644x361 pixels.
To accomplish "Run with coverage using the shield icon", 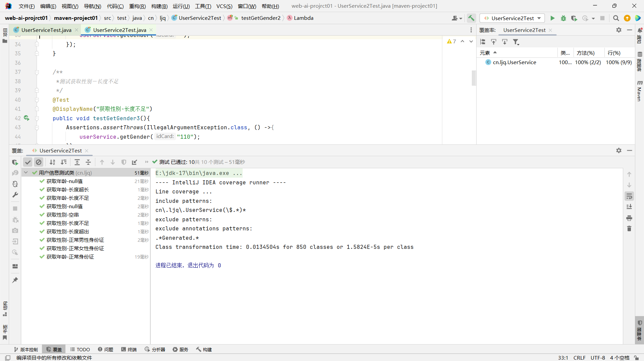I will coord(574,18).
